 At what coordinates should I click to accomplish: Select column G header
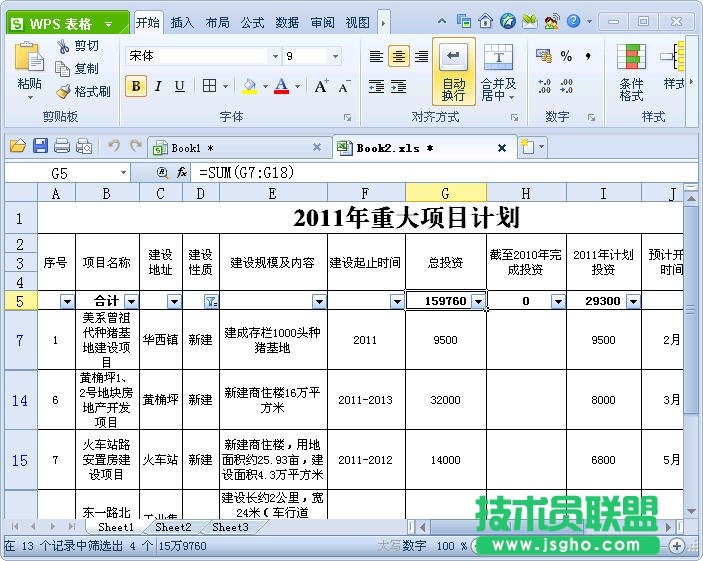(x=446, y=193)
